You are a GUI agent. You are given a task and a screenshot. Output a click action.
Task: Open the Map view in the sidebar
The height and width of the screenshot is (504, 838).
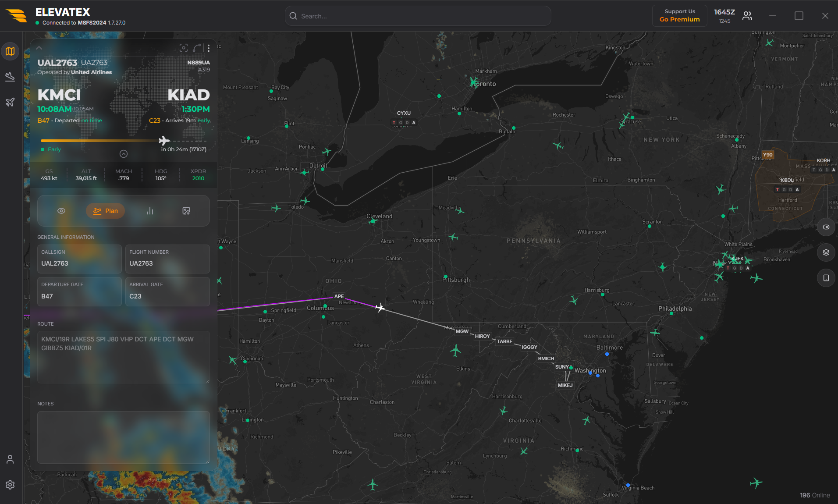[x=10, y=51]
